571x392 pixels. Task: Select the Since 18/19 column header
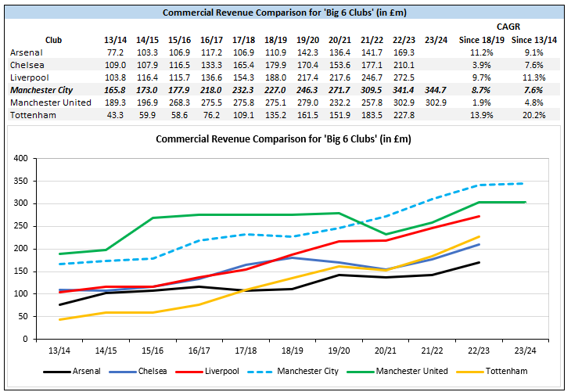click(x=481, y=40)
